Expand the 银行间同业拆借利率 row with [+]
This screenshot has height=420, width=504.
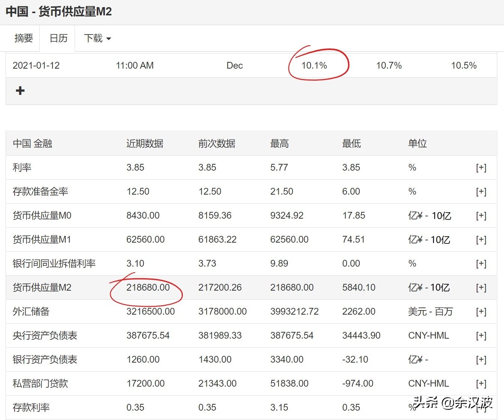pos(481,264)
